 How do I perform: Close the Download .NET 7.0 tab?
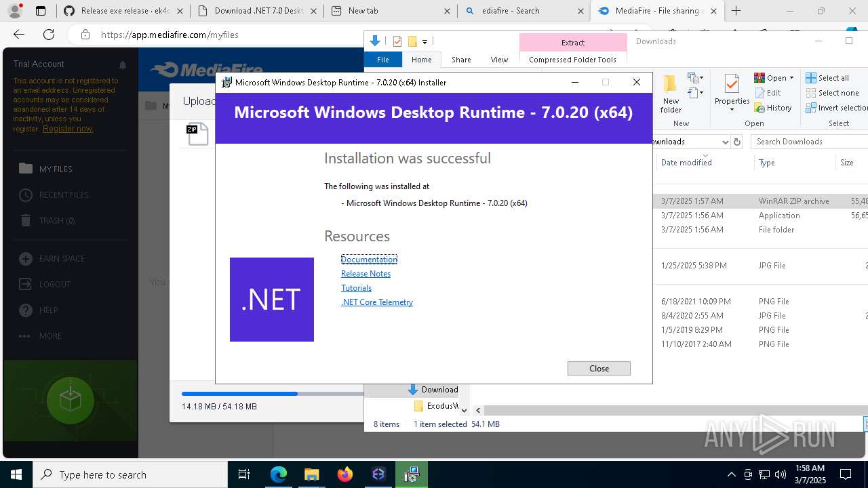tap(314, 11)
